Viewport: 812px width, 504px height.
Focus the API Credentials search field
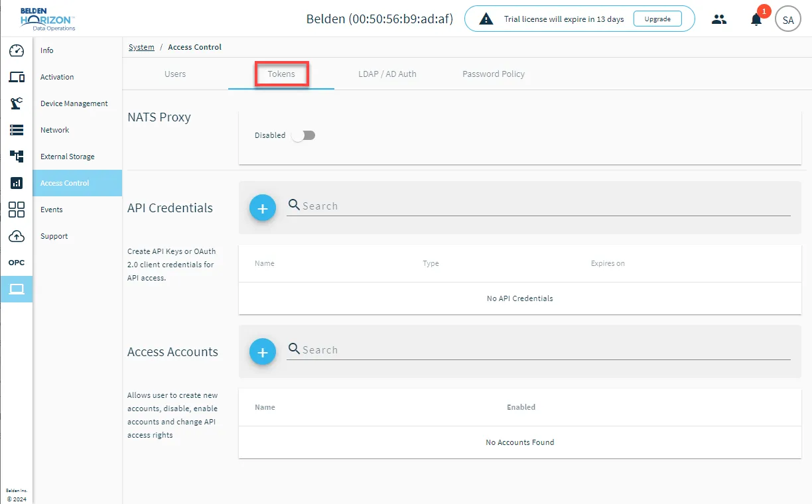pyautogui.click(x=539, y=206)
